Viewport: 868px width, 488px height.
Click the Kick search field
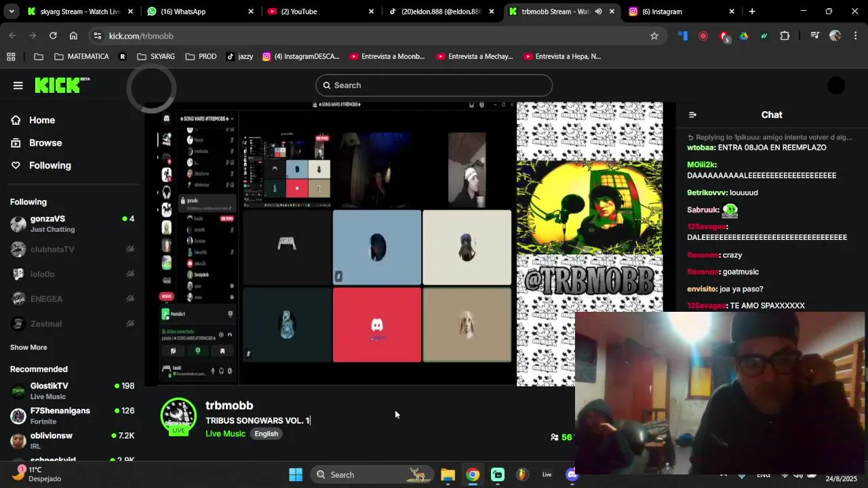click(x=434, y=85)
